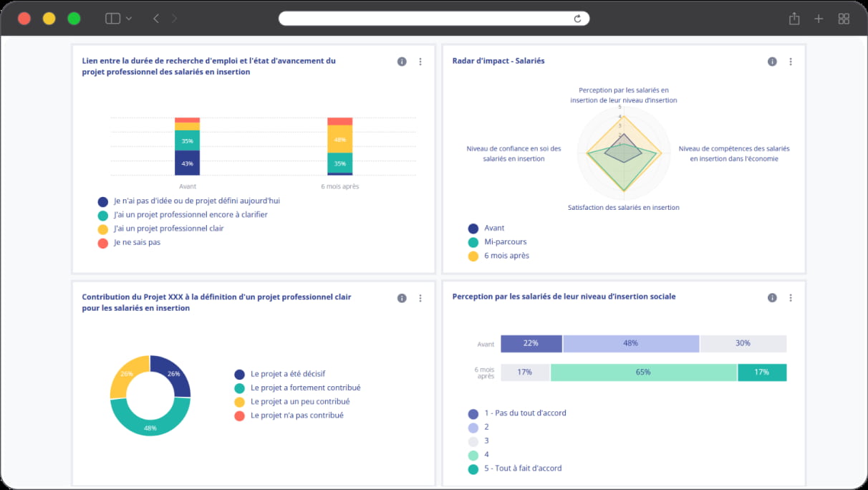Select the legend entry 'Le projet a fortement contribué'

coord(306,387)
